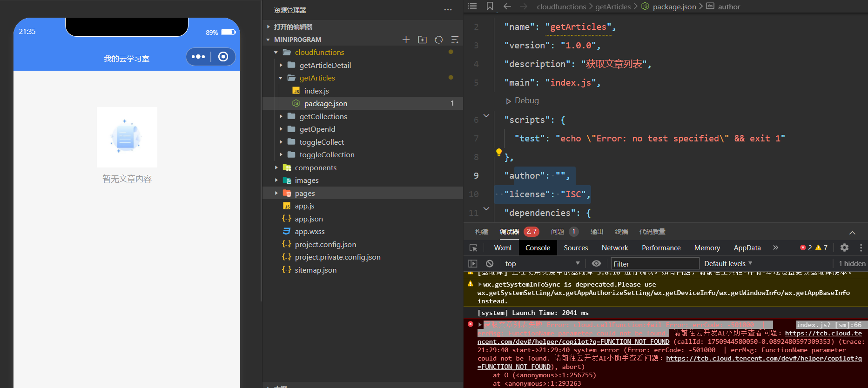Clear the console output
The height and width of the screenshot is (388, 868).
click(x=490, y=263)
